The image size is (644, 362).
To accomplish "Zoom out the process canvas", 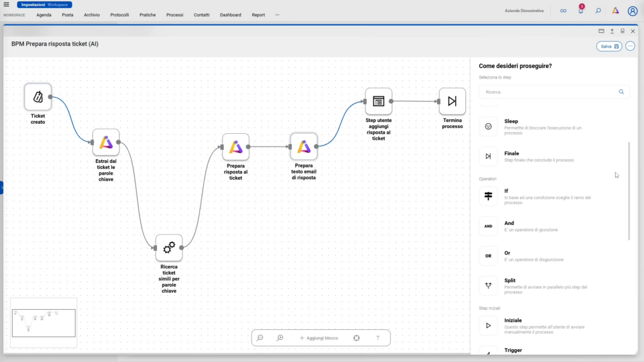I will click(x=260, y=337).
